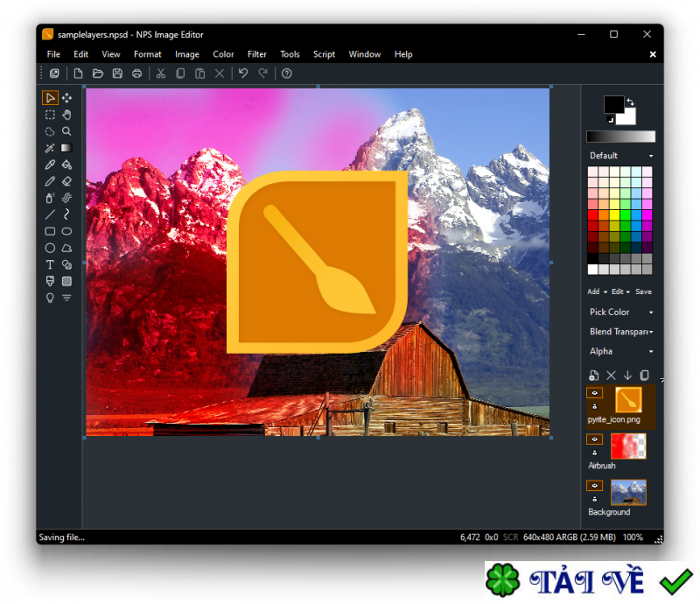Select the Rounded Rectangle shape tool
The image size is (700, 604).
(x=67, y=231)
